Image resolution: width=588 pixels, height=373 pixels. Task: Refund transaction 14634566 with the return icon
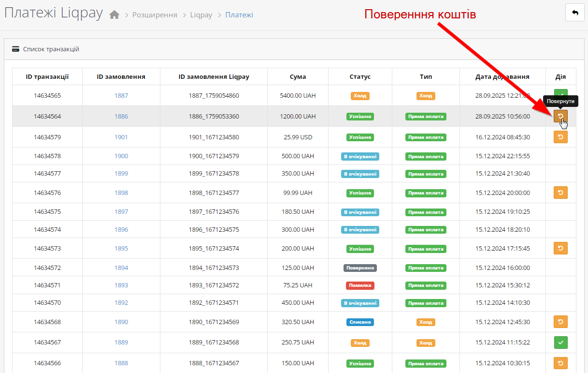560,363
